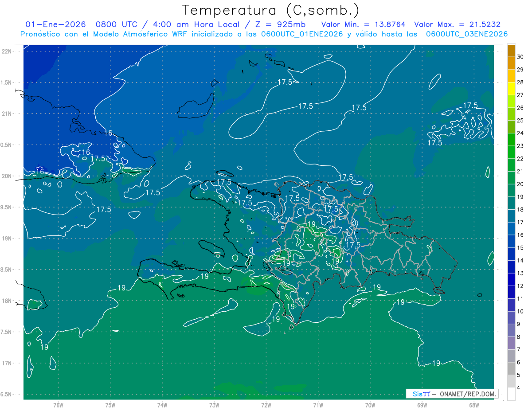Select the 0600UTC_01ENE2026 initialization time
Image resolution: width=532 pixels, height=411 pixels.
tap(302, 34)
